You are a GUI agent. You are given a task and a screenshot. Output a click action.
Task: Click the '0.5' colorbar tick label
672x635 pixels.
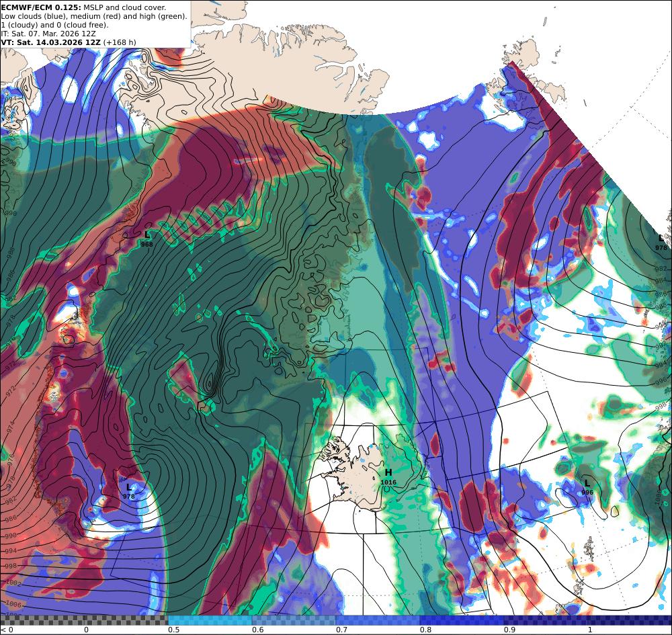[x=173, y=630]
